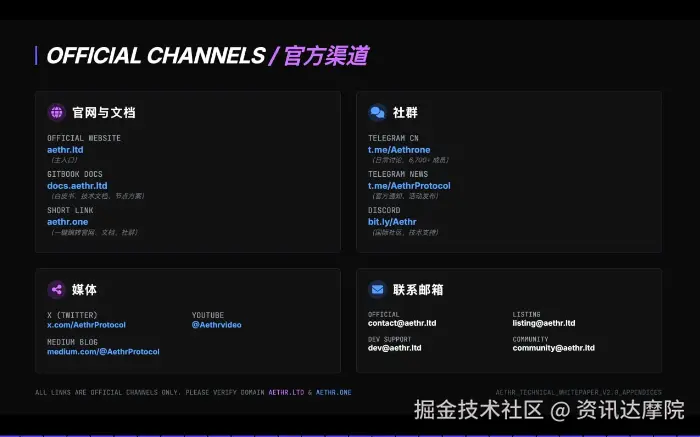Click the AETHR.ONE domain in footer note
Image resolution: width=700 pixels, height=437 pixels.
[333, 392]
